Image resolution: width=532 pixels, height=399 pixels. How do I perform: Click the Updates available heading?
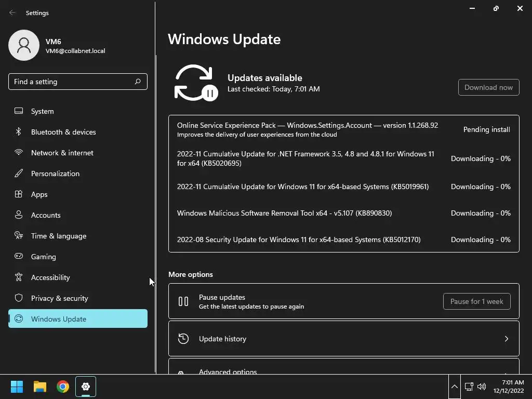[264, 78]
